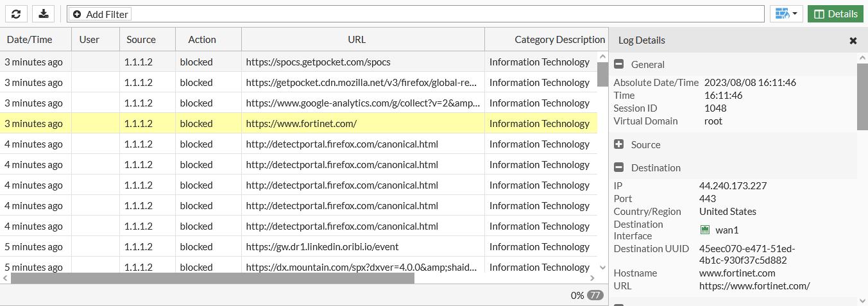This screenshot has height=306, width=868.
Task: Click the 77 log count badge
Action: click(595, 296)
